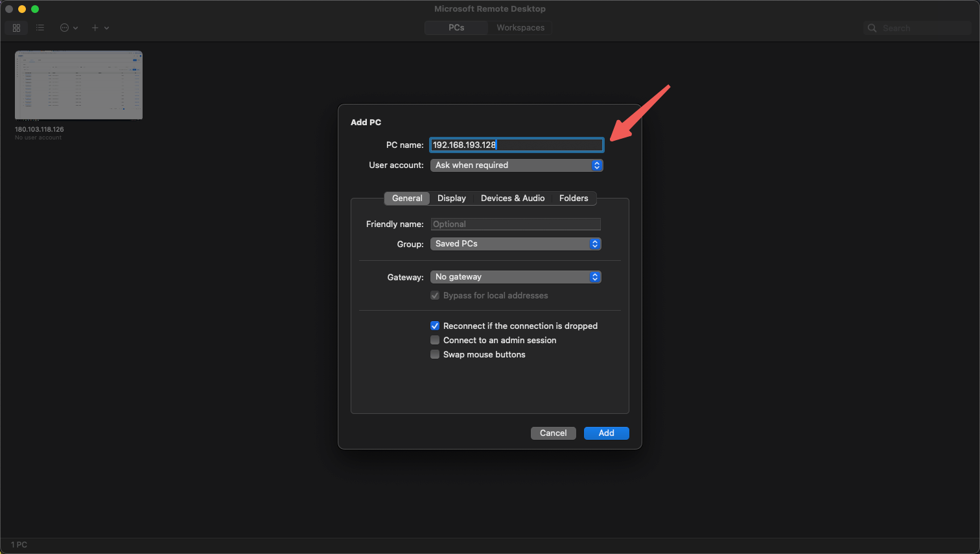
Task: Click the green maximize window button
Action: coord(35,9)
